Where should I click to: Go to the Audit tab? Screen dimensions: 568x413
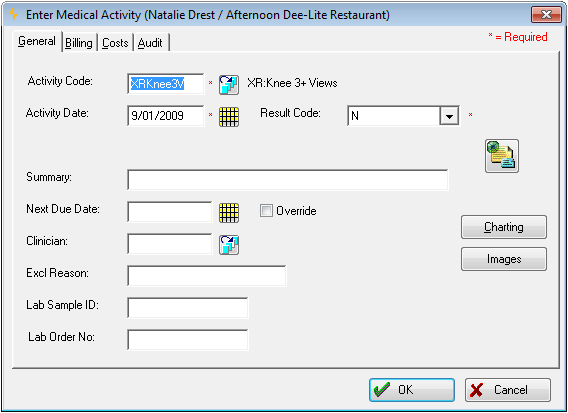pyautogui.click(x=150, y=43)
